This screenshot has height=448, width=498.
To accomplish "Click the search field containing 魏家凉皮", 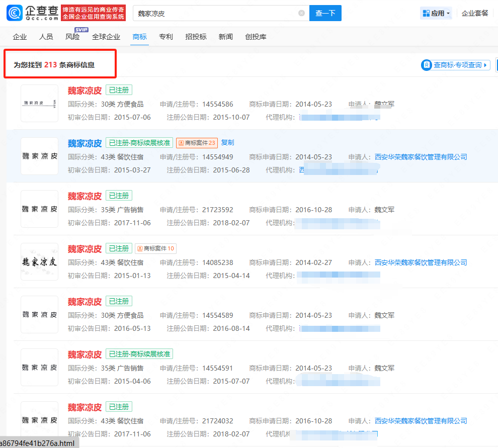I will tap(216, 14).
